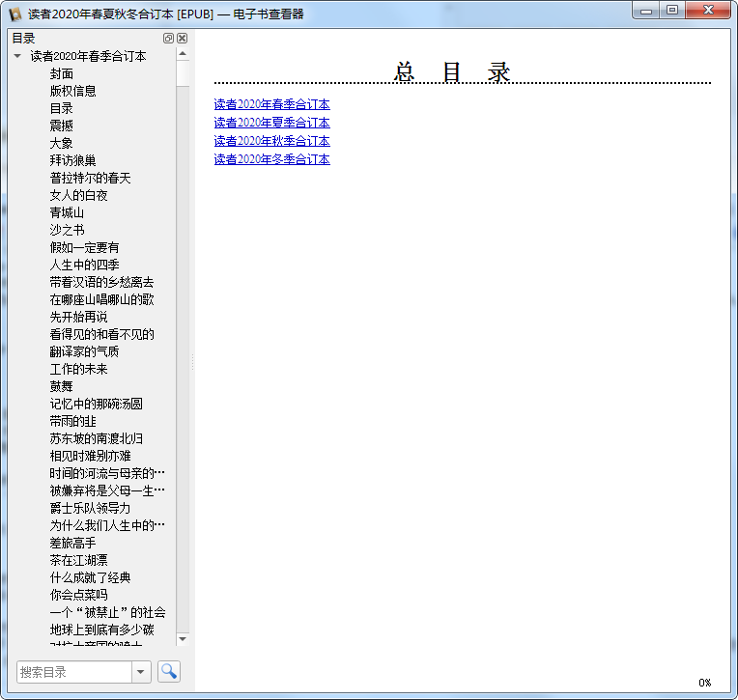Open chapter 爵士乐队领导力
The height and width of the screenshot is (700, 738).
(x=91, y=508)
